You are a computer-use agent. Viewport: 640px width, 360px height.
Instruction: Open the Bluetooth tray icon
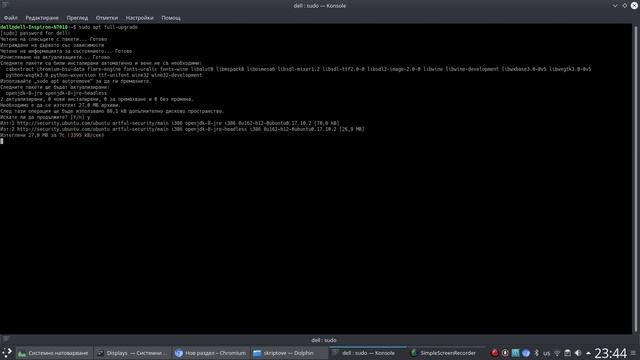[x=536, y=353]
